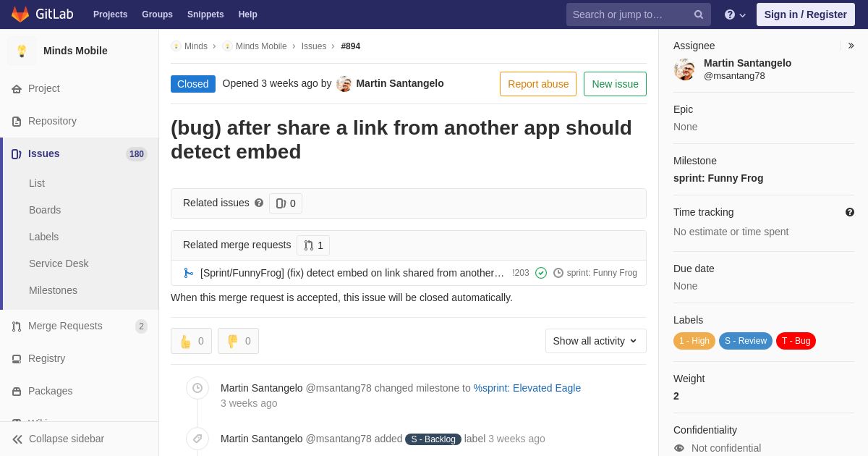Click the Issues count badge 180
868x456 pixels.
(137, 154)
